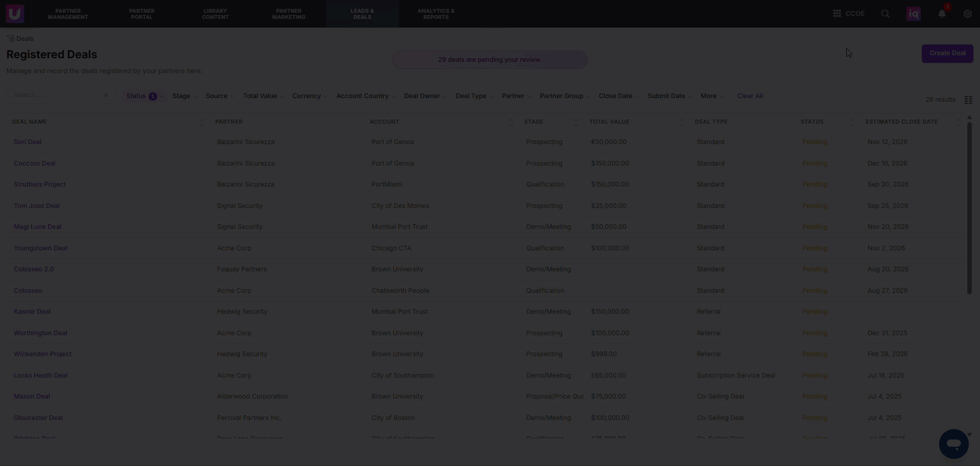Viewport: 980px width, 466px height.
Task: Open the Struthers Project deal link
Action: pos(40,184)
